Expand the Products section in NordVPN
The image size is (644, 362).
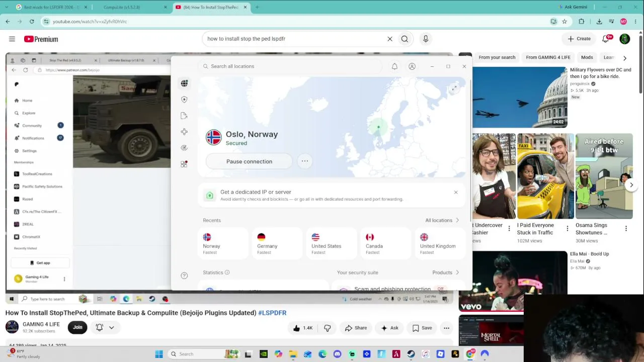[446, 273]
